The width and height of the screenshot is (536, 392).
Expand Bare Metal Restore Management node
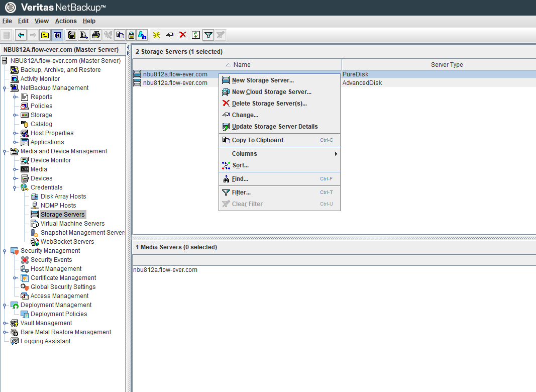pos(5,332)
